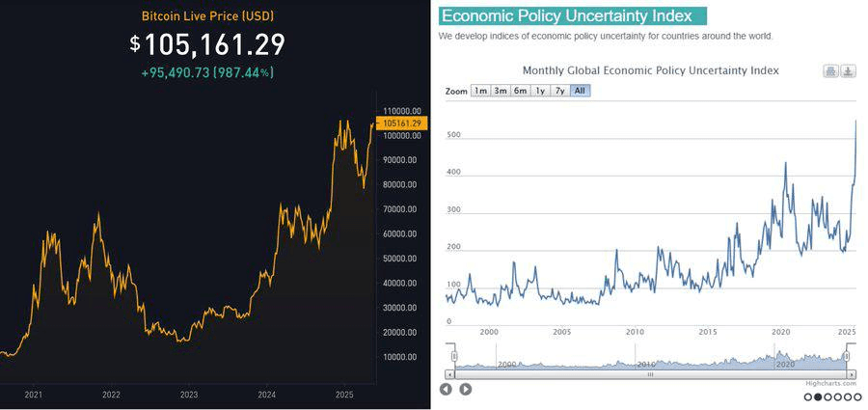Image resolution: width=868 pixels, height=410 pixels.
Task: Select the third carousel dot
Action: point(827,396)
